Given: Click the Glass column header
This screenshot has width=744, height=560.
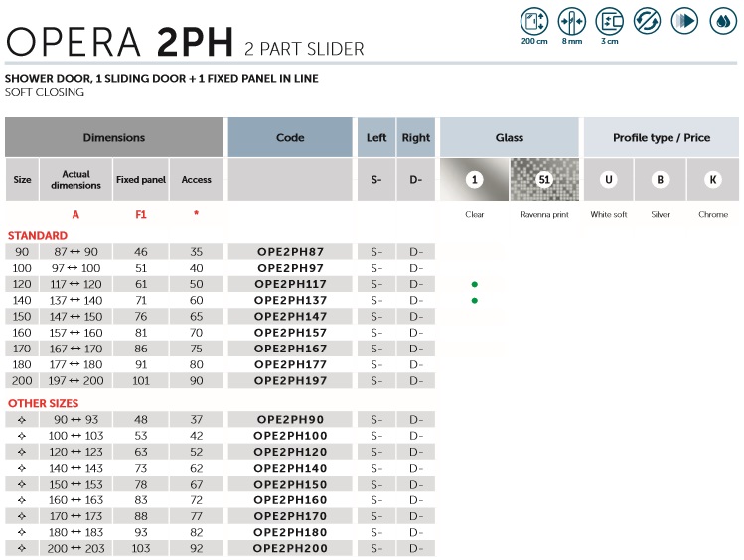Looking at the screenshot, I should 509,137.
